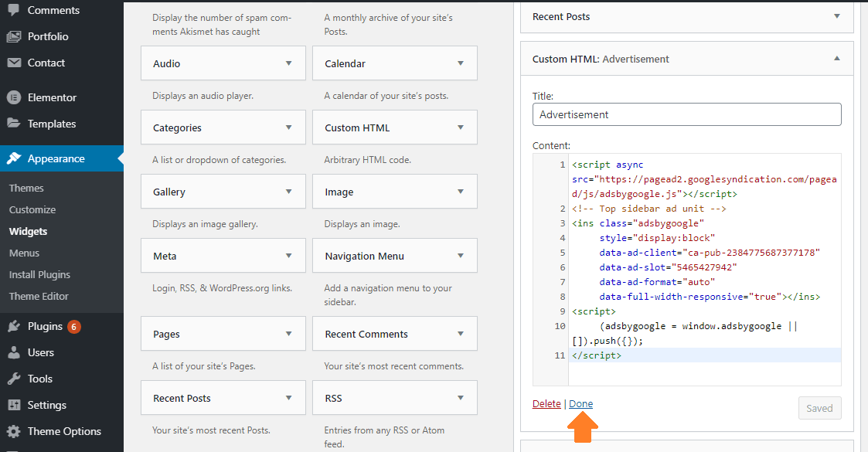
Task: Click the Meta widget title
Action: [x=165, y=257]
